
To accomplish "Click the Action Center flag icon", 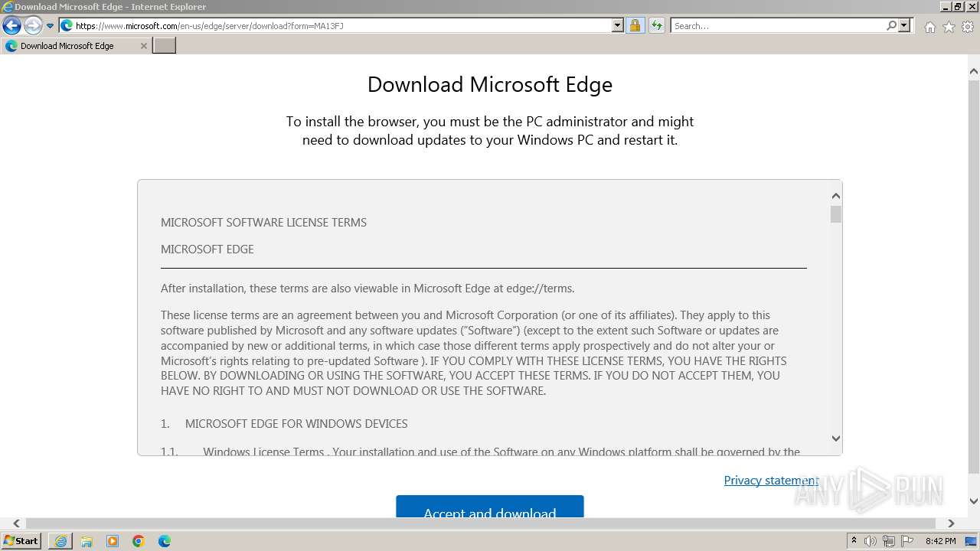I will coord(907,541).
